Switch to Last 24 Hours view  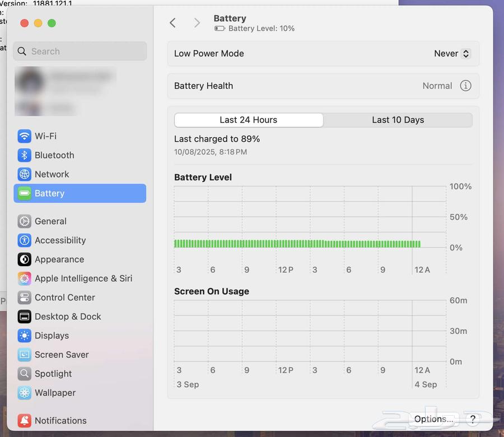(249, 120)
